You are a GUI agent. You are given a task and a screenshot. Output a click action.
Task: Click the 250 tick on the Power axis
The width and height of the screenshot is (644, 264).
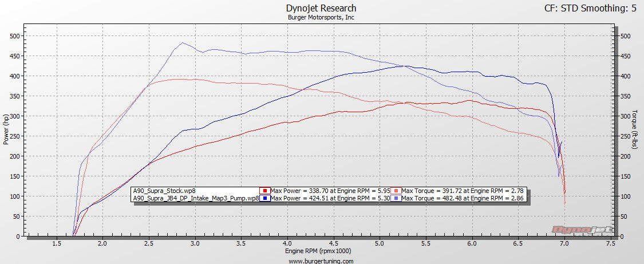click(15, 136)
